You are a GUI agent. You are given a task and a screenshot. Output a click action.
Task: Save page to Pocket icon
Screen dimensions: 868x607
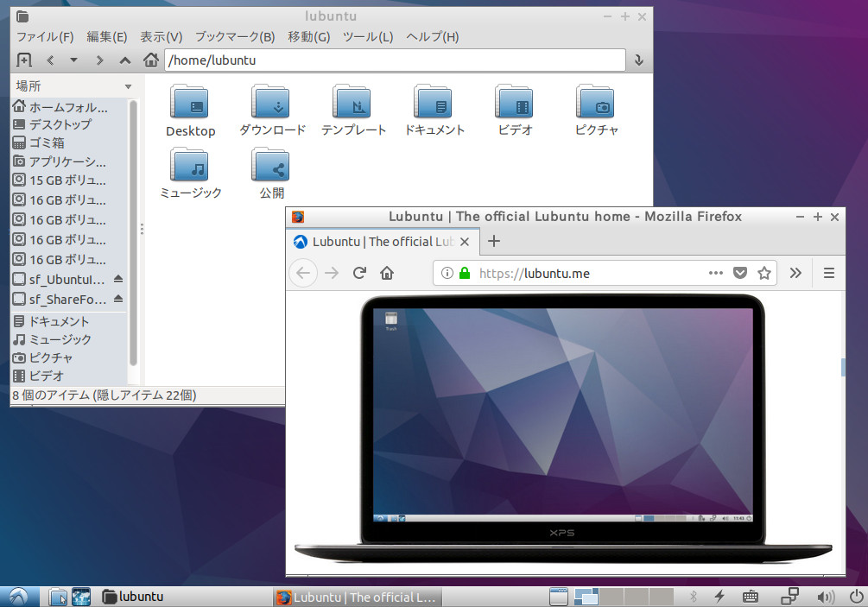(740, 273)
